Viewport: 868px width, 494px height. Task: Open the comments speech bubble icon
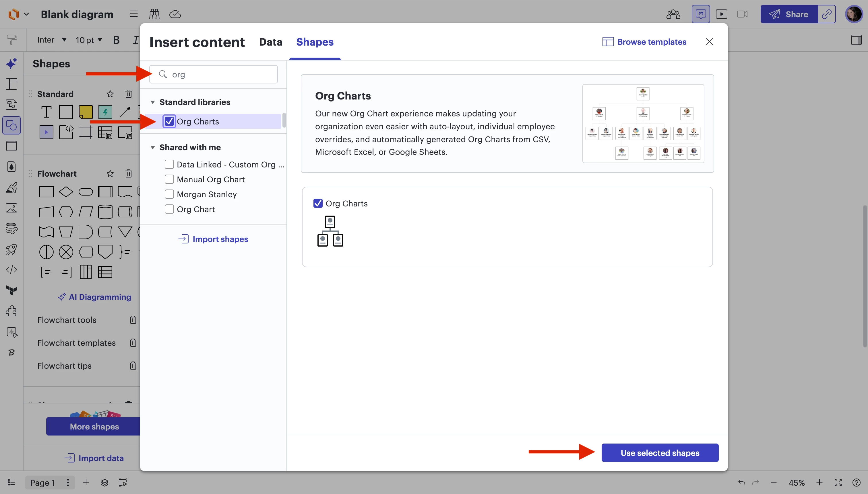(701, 14)
